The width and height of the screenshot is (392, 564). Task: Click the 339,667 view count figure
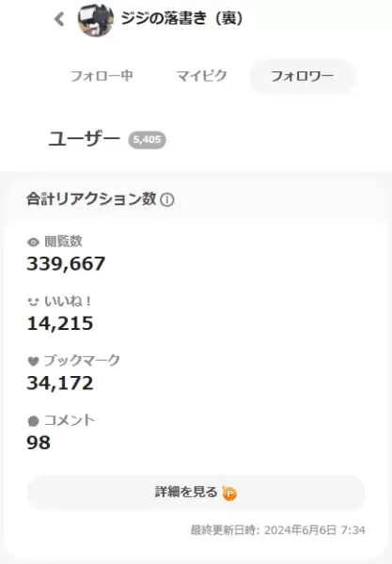click(66, 263)
